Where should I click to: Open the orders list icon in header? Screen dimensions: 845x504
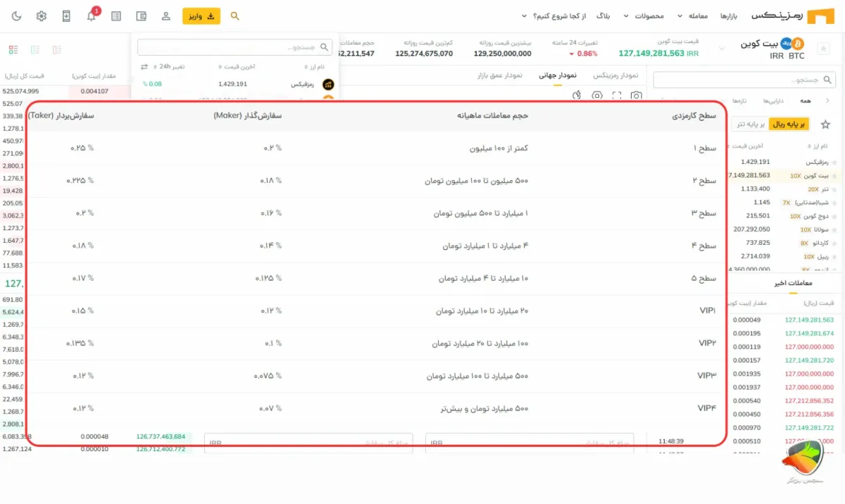point(116,15)
